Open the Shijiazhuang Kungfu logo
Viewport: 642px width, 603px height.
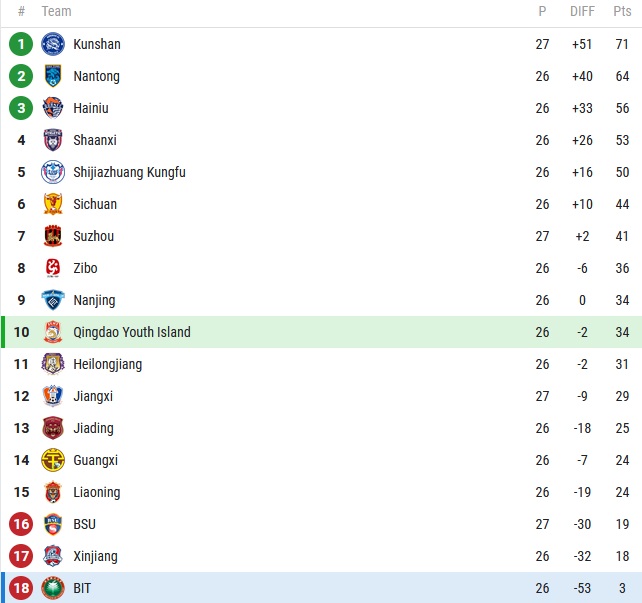point(53,172)
